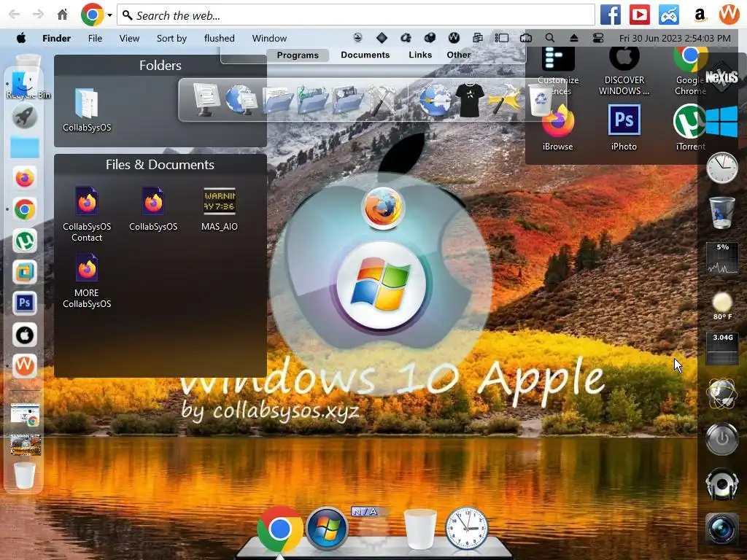
Task: Open the Launchpad rocket icon in left dock
Action: [24, 116]
